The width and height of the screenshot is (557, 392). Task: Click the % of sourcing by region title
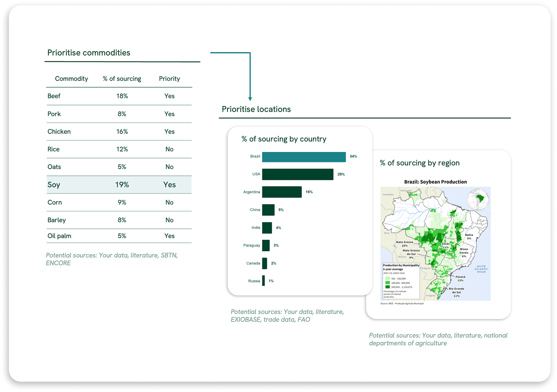click(419, 163)
